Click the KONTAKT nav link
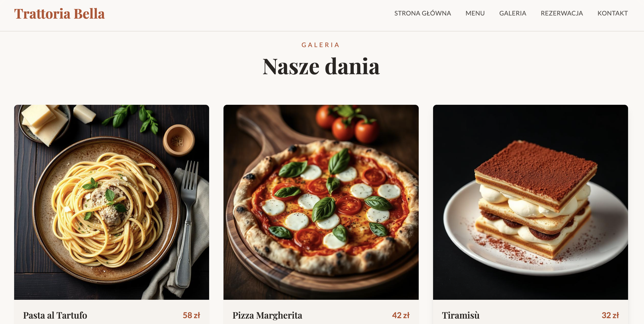 coord(613,13)
